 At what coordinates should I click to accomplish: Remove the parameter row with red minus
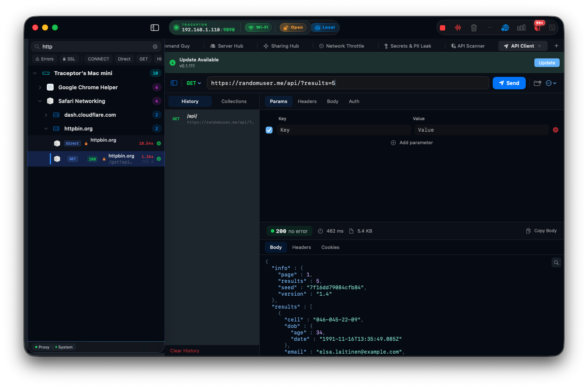tap(555, 130)
